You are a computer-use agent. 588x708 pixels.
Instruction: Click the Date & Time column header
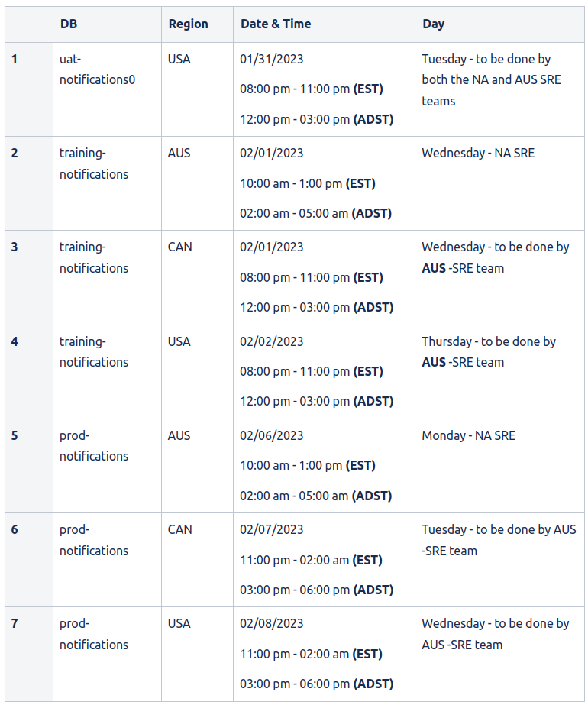(x=276, y=24)
